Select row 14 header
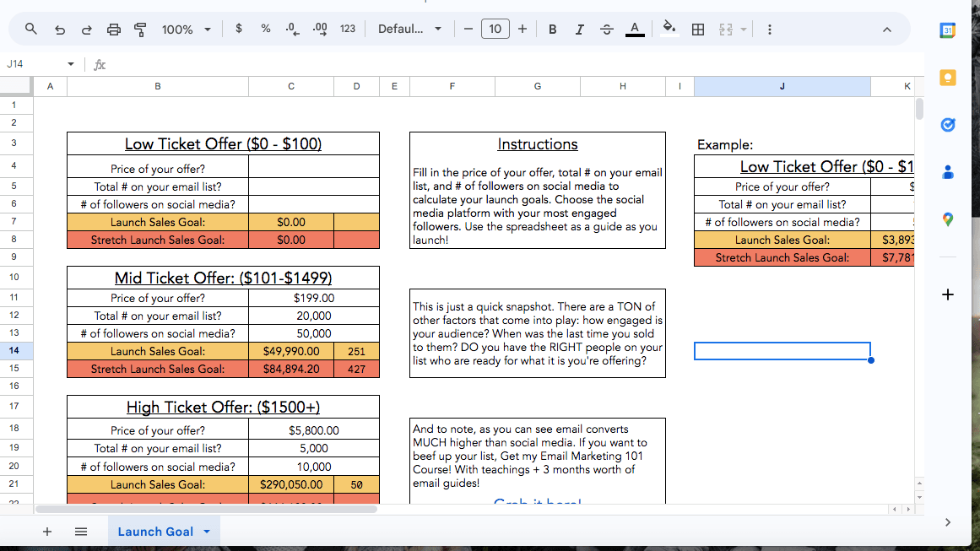Image resolution: width=980 pixels, height=551 pixels. click(14, 350)
